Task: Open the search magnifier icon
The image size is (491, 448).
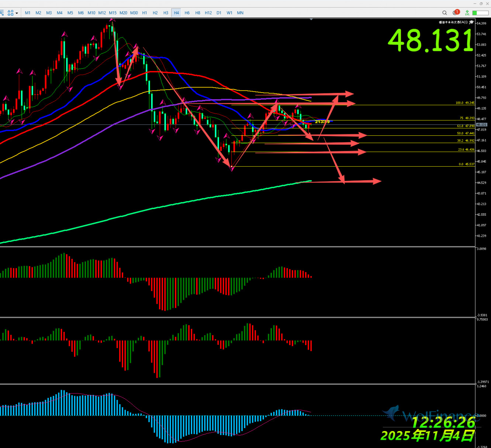Action: click(x=445, y=13)
